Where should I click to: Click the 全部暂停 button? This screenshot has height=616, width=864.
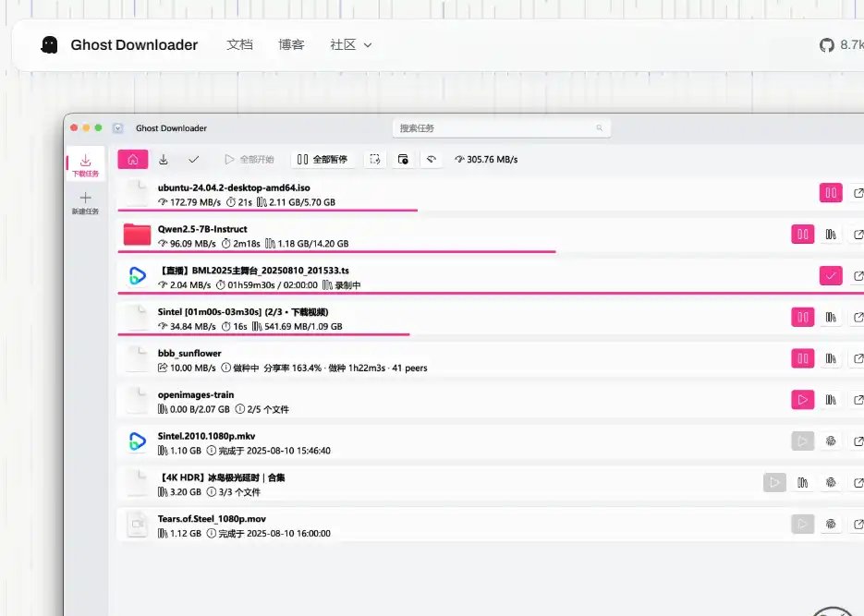point(322,159)
